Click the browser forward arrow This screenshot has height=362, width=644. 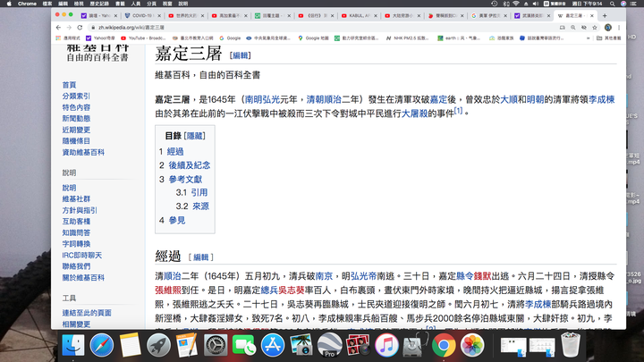point(69,28)
